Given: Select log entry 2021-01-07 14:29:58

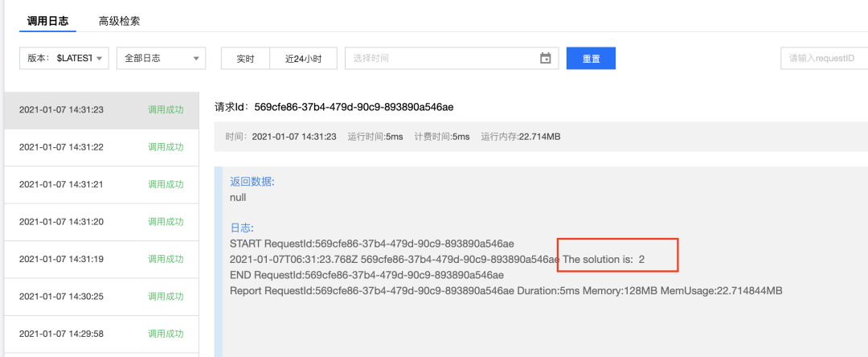Looking at the screenshot, I should (x=101, y=334).
